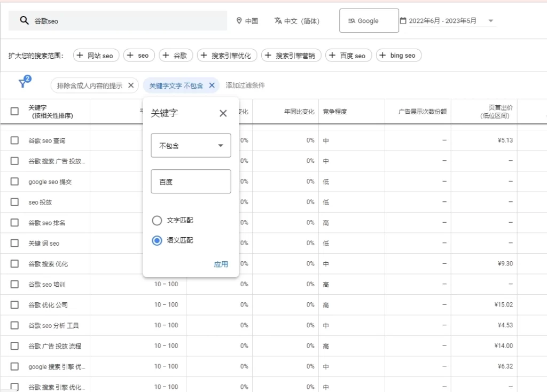
Task: Check the 谷歌 seo 排名 row
Action: (x=14, y=223)
